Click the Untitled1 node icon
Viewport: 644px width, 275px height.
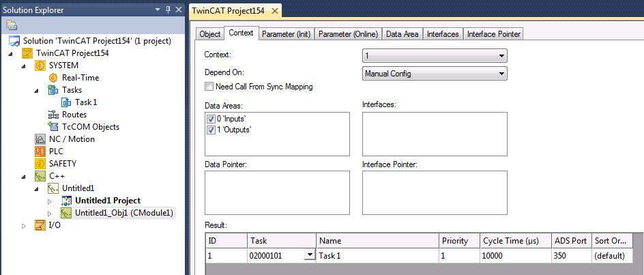click(53, 188)
